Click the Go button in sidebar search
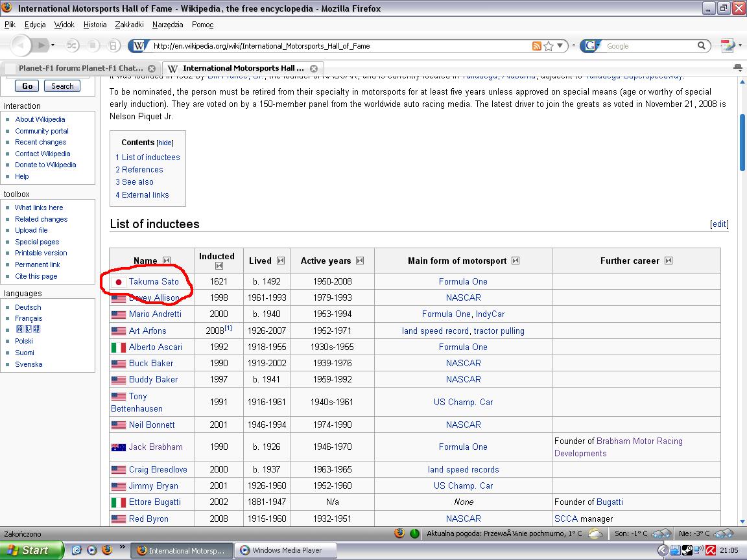 (x=27, y=86)
